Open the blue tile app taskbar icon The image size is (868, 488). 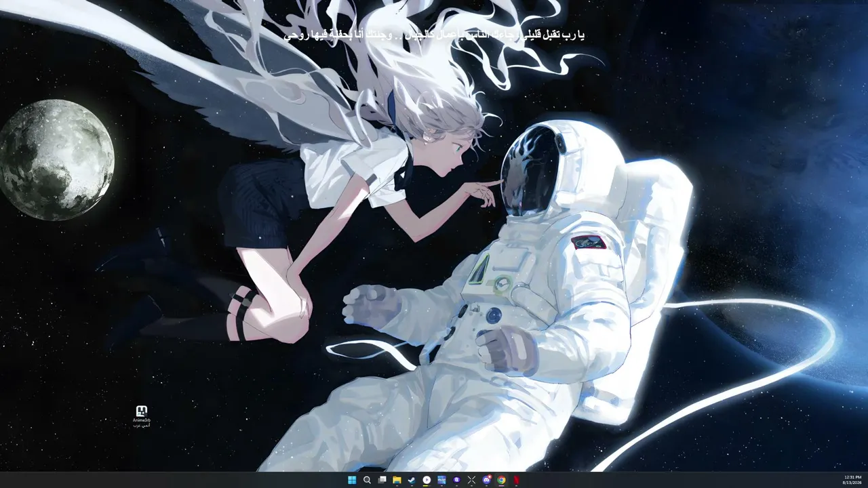tap(441, 480)
